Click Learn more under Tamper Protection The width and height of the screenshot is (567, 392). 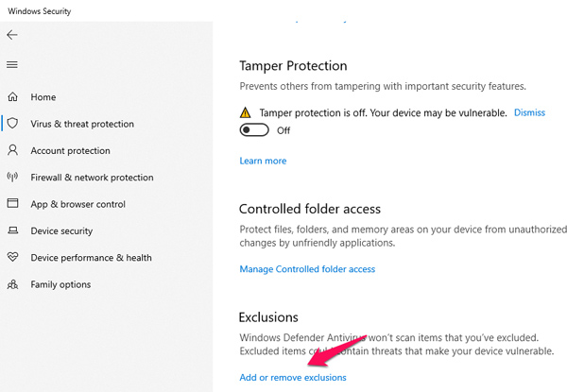point(263,161)
